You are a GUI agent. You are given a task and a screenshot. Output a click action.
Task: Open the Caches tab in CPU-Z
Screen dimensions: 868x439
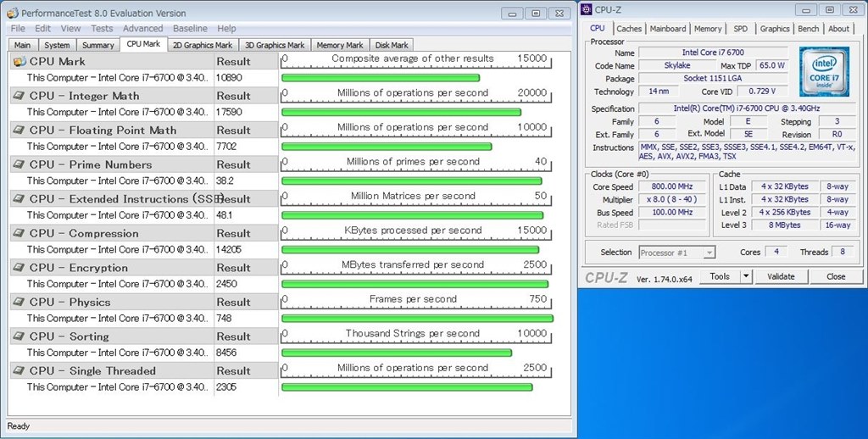tap(630, 29)
